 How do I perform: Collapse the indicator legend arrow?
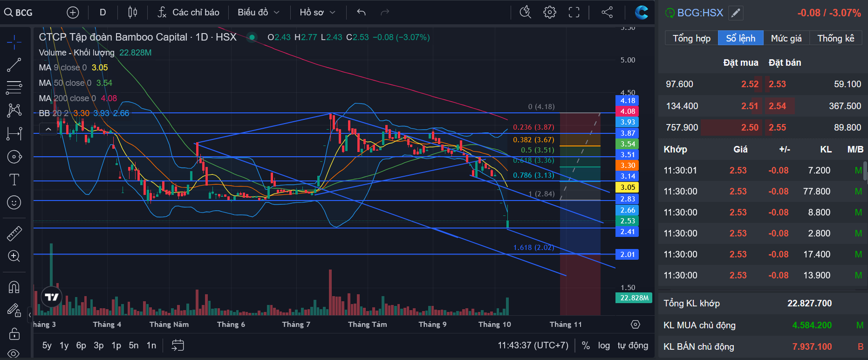point(48,128)
